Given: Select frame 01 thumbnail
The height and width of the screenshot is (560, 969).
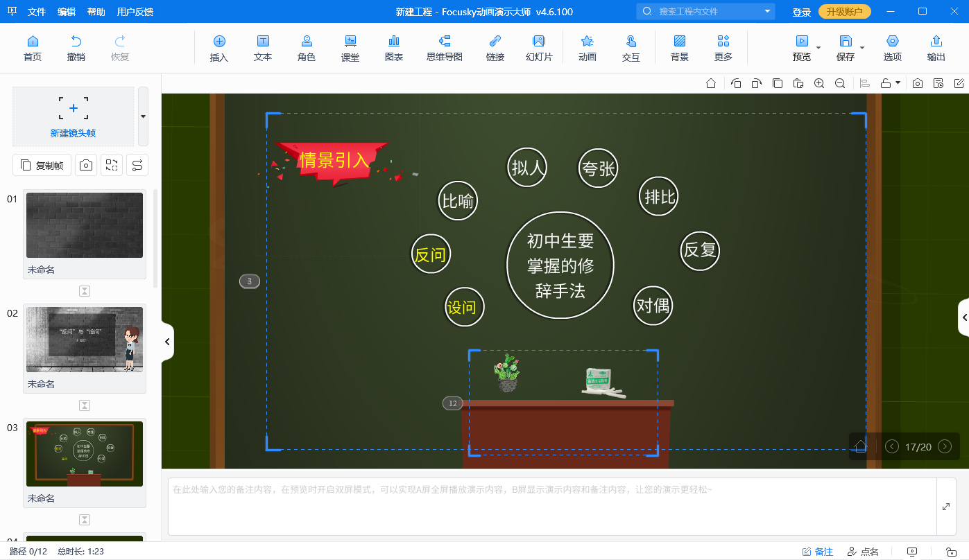Looking at the screenshot, I should pyautogui.click(x=85, y=225).
